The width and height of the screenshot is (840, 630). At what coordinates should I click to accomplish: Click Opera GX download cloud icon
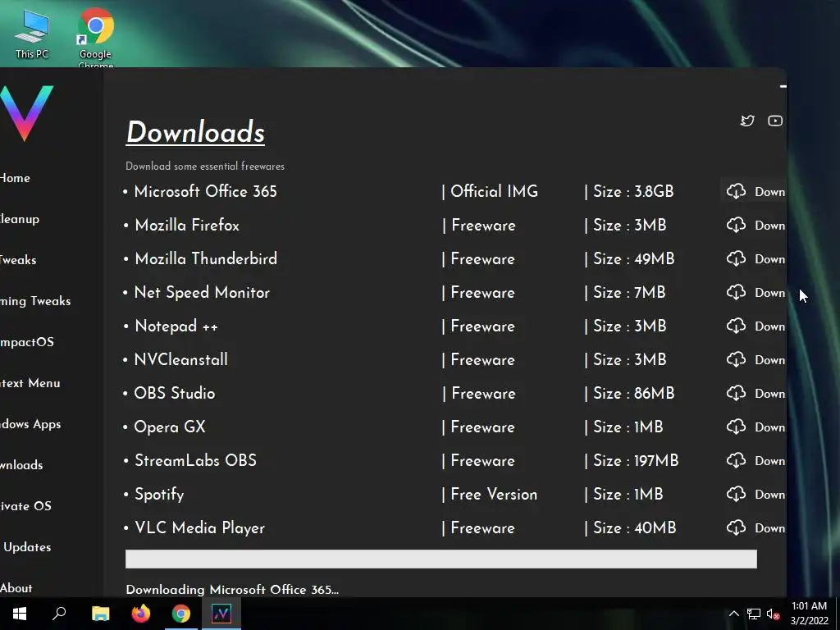pyautogui.click(x=736, y=427)
